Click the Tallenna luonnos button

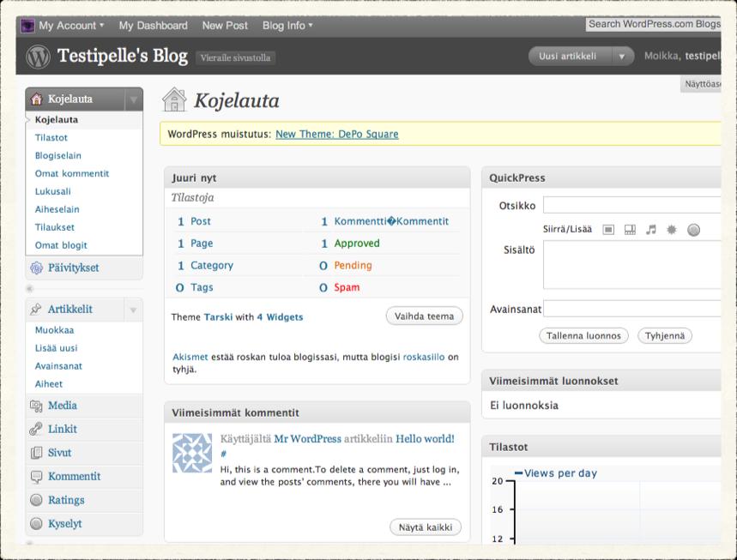pos(583,335)
